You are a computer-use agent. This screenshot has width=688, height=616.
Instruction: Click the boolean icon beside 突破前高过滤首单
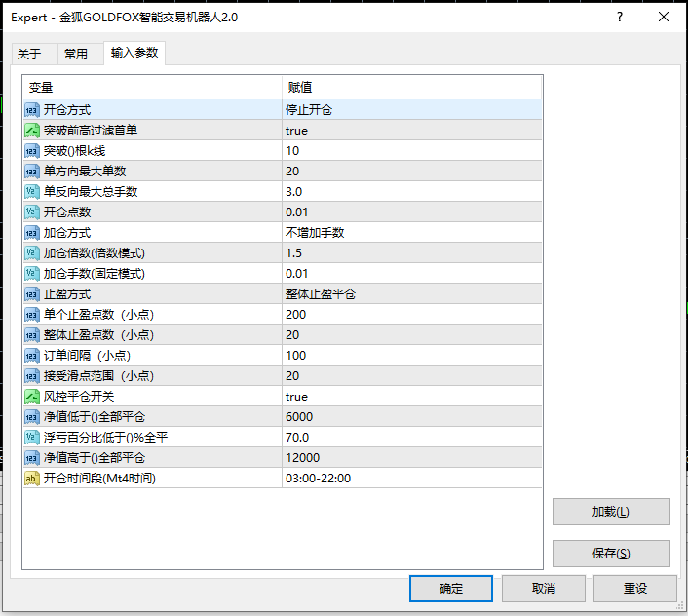click(x=32, y=131)
